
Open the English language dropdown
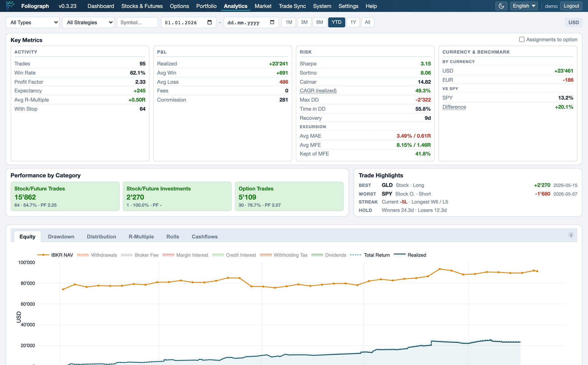524,6
